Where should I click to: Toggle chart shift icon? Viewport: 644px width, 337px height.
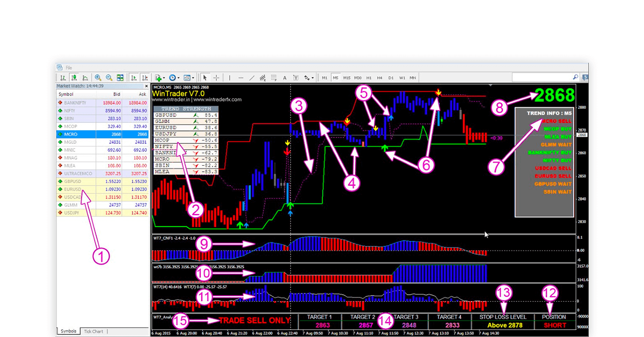tap(145, 77)
